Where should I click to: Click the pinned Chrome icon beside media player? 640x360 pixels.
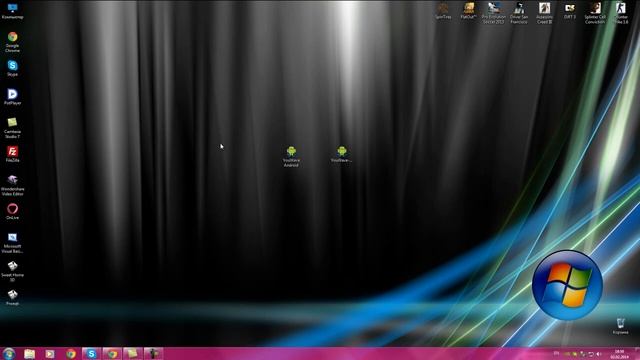(x=71, y=354)
